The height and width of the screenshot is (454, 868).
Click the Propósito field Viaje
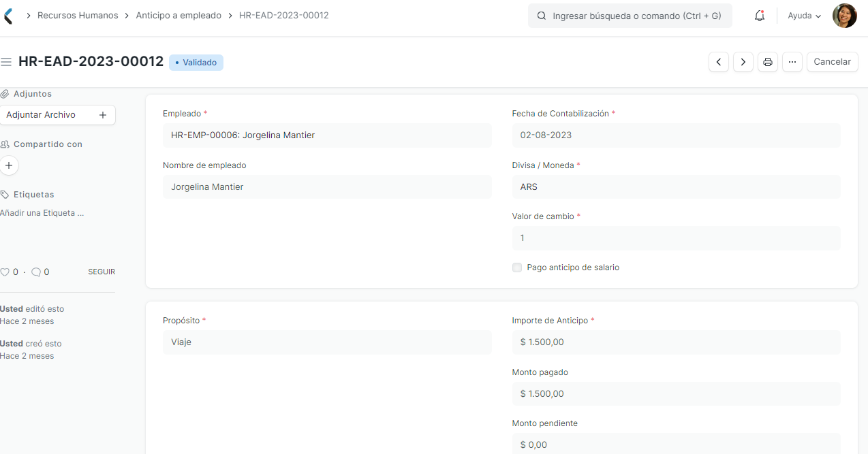coord(327,342)
